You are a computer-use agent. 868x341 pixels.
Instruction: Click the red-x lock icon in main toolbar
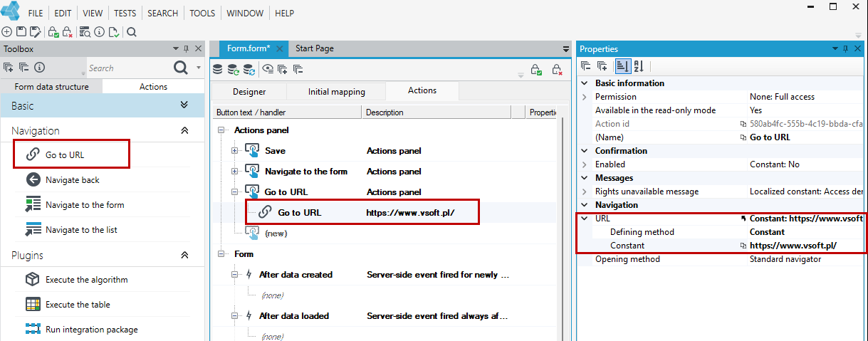point(68,32)
